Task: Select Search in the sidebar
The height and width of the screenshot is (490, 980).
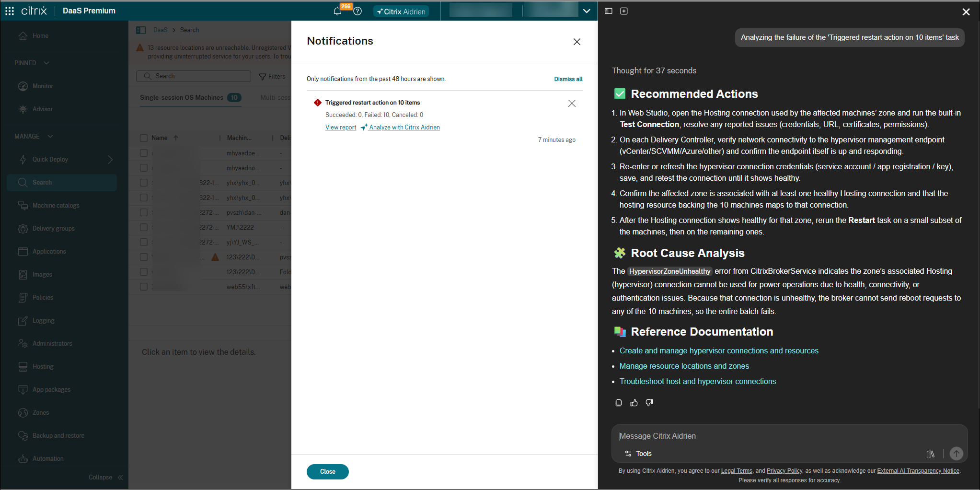Action: 62,183
